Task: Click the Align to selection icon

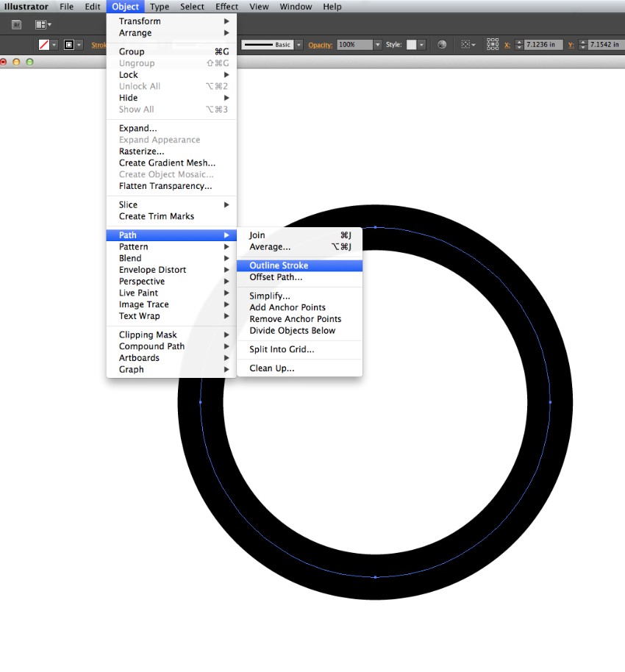Action: pos(468,45)
